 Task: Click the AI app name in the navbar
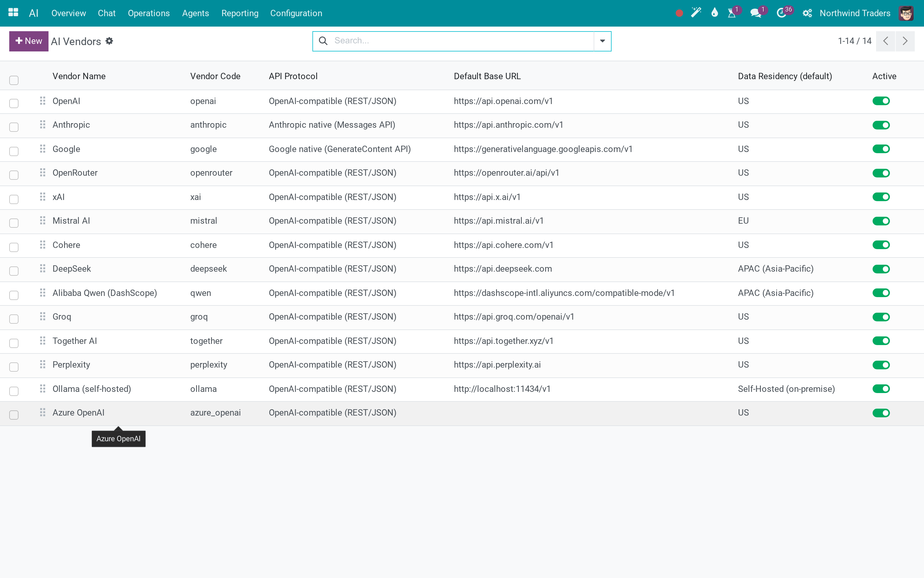(33, 13)
